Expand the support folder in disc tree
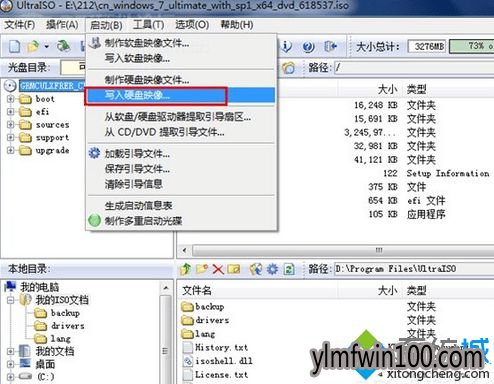494x384 pixels. point(11,137)
